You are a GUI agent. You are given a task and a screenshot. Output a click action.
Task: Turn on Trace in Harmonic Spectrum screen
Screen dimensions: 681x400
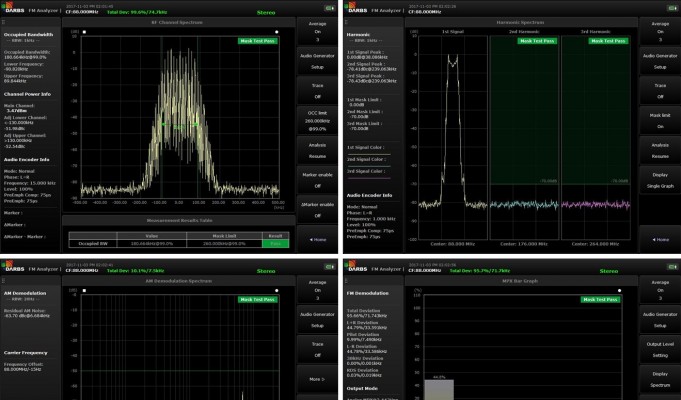(660, 91)
